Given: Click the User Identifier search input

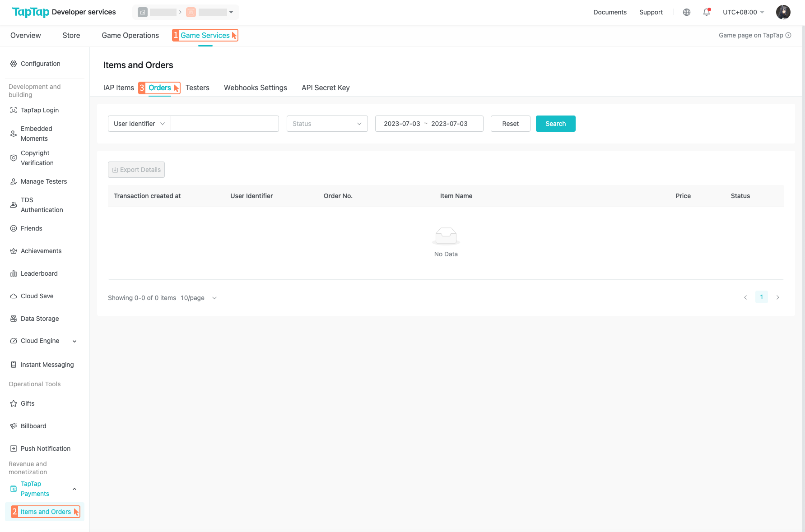Looking at the screenshot, I should pos(225,124).
